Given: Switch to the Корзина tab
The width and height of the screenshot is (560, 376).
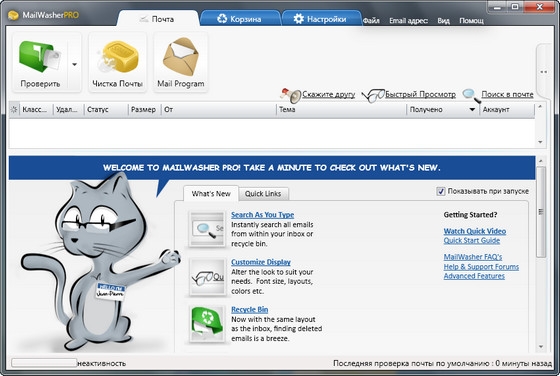Looking at the screenshot, I should click(240, 19).
